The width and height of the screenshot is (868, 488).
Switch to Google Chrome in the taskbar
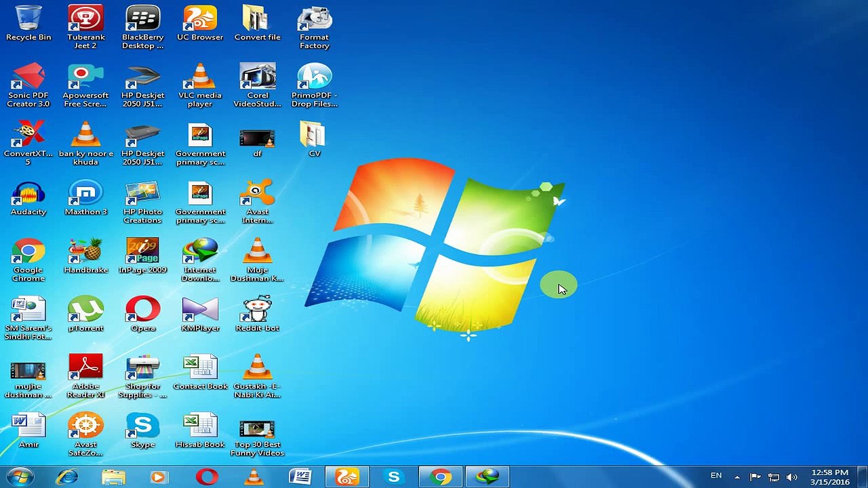coord(440,477)
